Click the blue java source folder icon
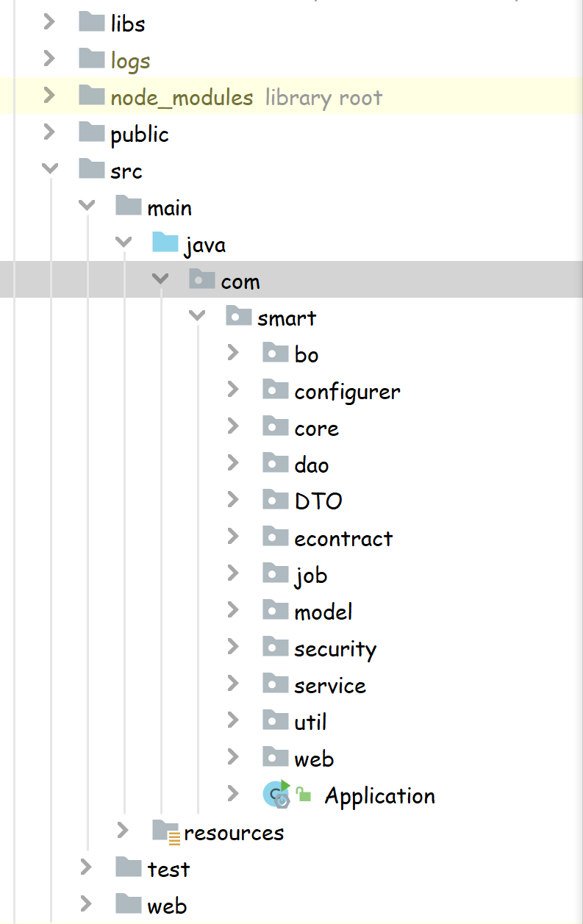The height and width of the screenshot is (924, 583). [165, 243]
